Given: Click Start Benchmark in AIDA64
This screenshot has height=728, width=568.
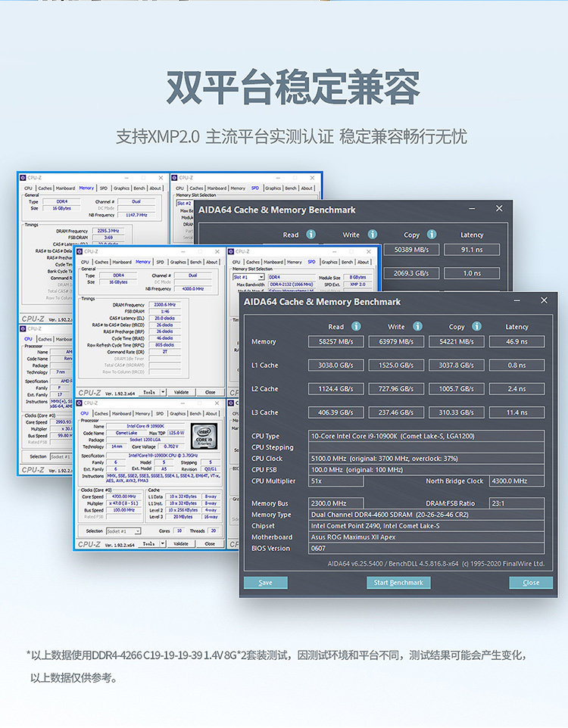Looking at the screenshot, I should (398, 583).
